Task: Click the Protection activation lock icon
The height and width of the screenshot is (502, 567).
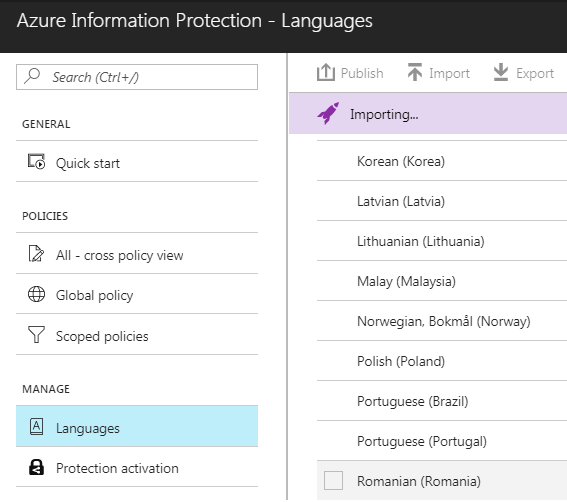Action: [x=36, y=467]
